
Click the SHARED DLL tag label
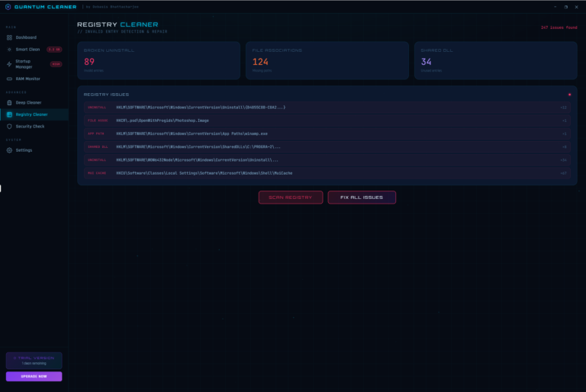coord(98,147)
